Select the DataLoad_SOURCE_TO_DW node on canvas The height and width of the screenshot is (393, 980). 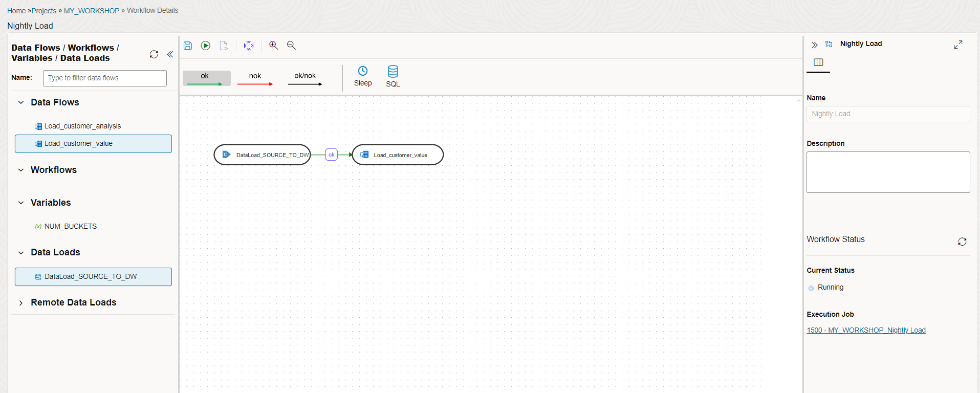coord(262,155)
